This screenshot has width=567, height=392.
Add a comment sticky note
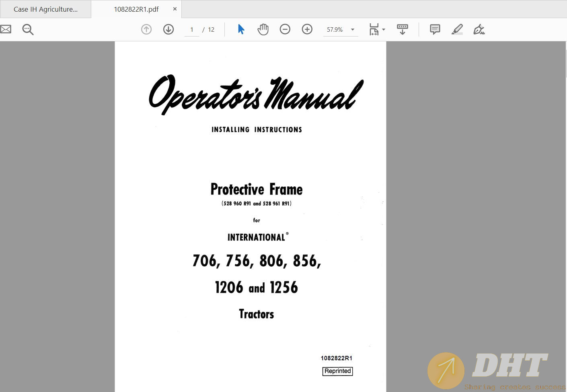pos(435,29)
